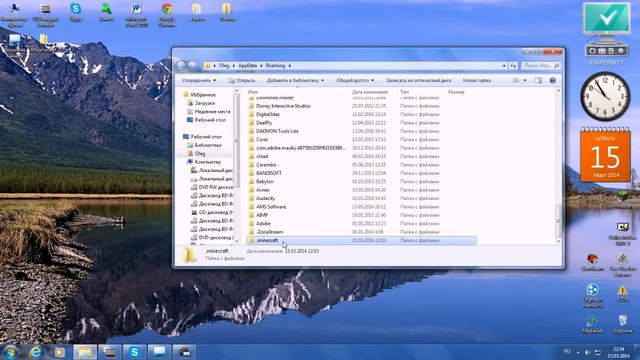Sort by the Тип column header
This screenshot has width=640, height=360.
(404, 92)
